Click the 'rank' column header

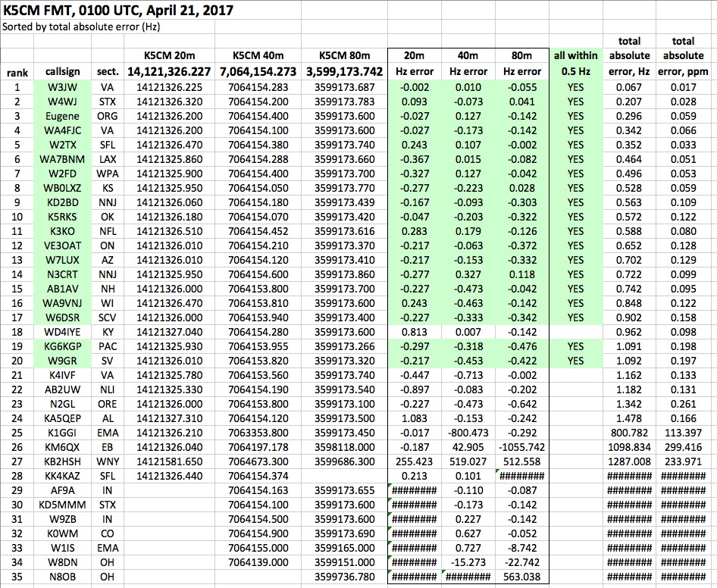[17, 72]
